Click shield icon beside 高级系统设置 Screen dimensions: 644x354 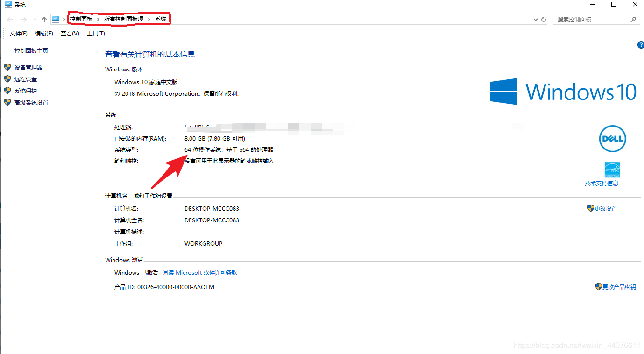point(7,102)
